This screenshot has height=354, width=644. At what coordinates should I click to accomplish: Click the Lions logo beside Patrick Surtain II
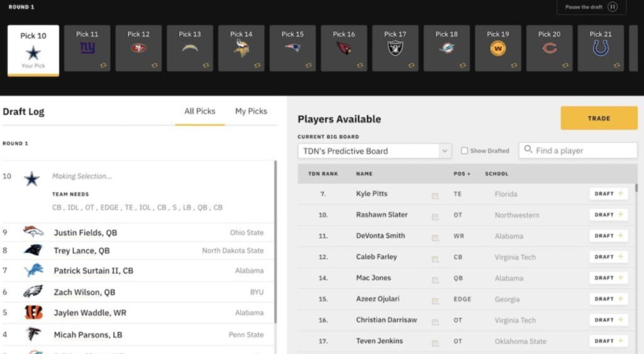(x=34, y=270)
